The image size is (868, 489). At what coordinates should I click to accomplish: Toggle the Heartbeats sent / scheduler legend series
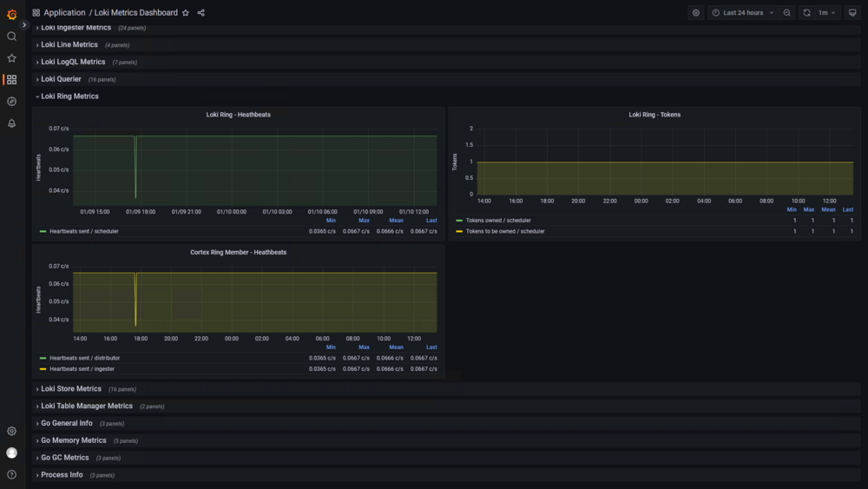[x=83, y=232]
